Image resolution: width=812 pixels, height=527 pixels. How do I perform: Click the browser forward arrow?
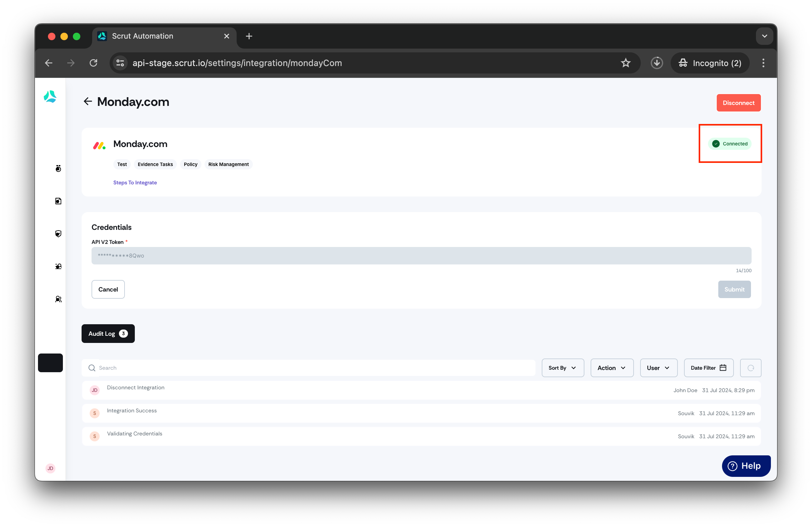click(71, 63)
